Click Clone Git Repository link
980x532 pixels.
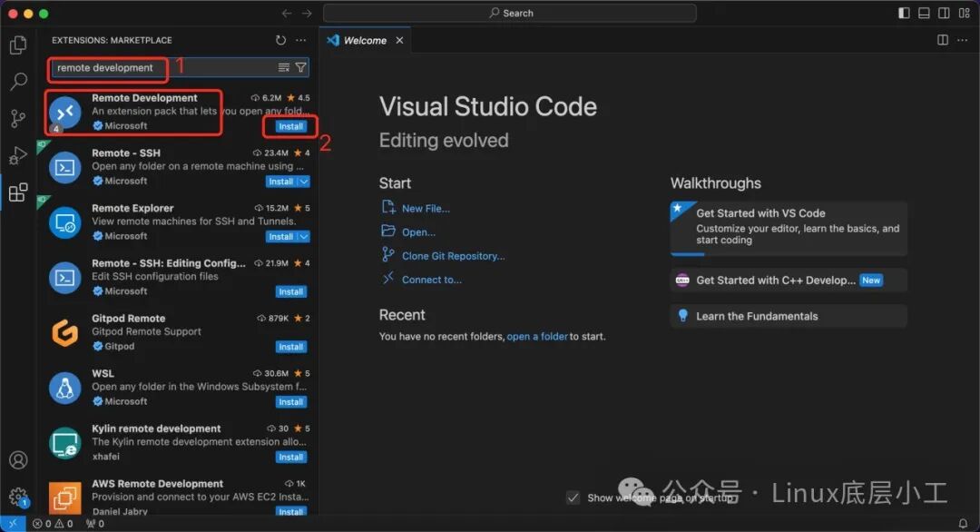tap(453, 256)
